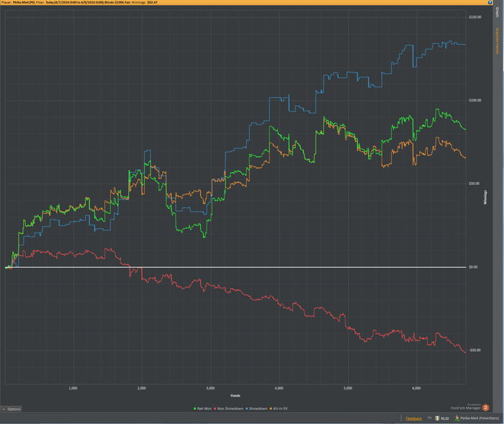Image resolution: width=504 pixels, height=424 pixels.
Task: Click the NL10 stakes icon in the status bar
Action: pyautogui.click(x=437, y=418)
